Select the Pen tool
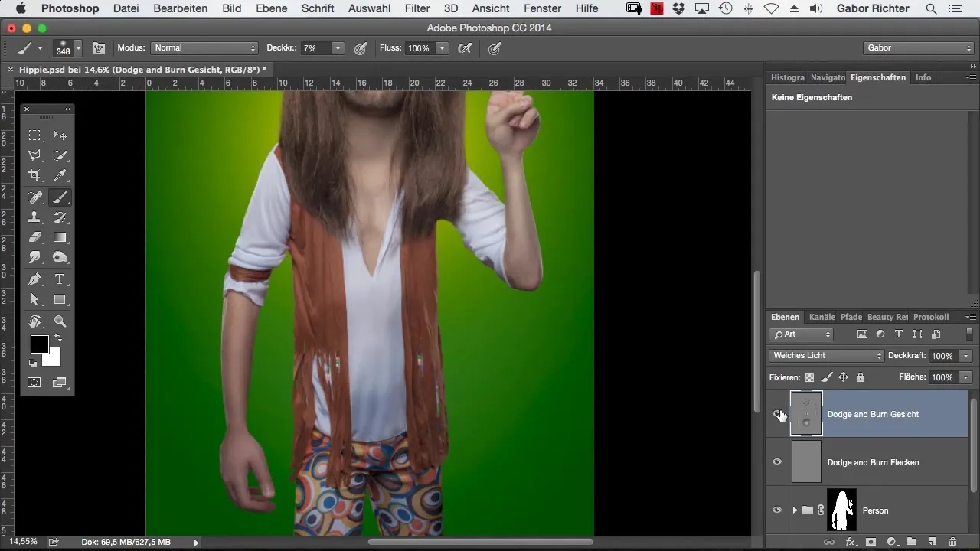This screenshot has width=980, height=551. click(x=35, y=279)
